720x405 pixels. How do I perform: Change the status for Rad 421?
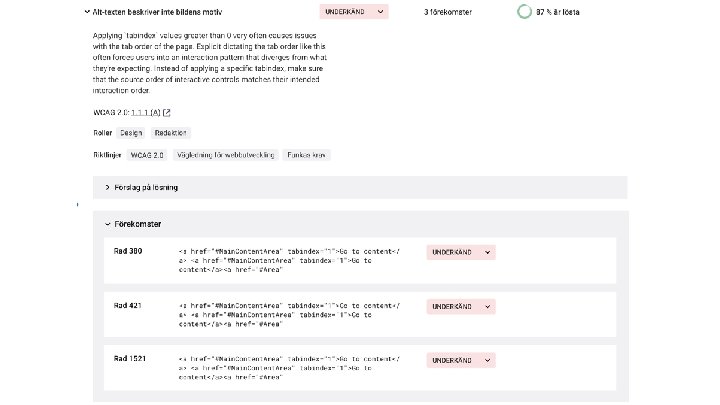(x=460, y=306)
